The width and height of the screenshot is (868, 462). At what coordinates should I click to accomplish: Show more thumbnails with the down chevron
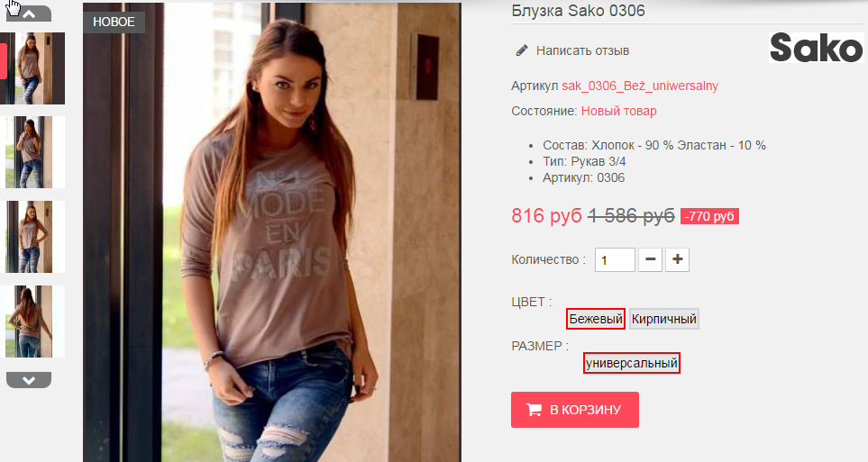[x=29, y=380]
